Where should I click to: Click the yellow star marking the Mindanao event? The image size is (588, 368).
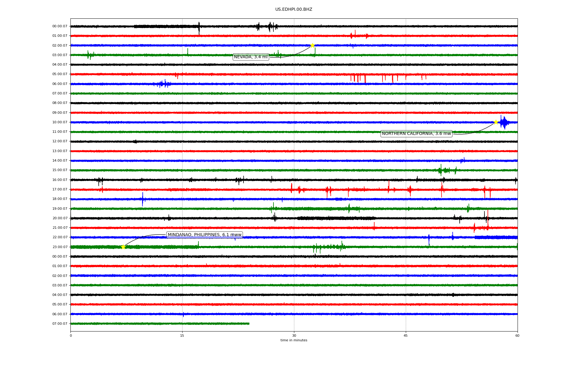tap(123, 247)
